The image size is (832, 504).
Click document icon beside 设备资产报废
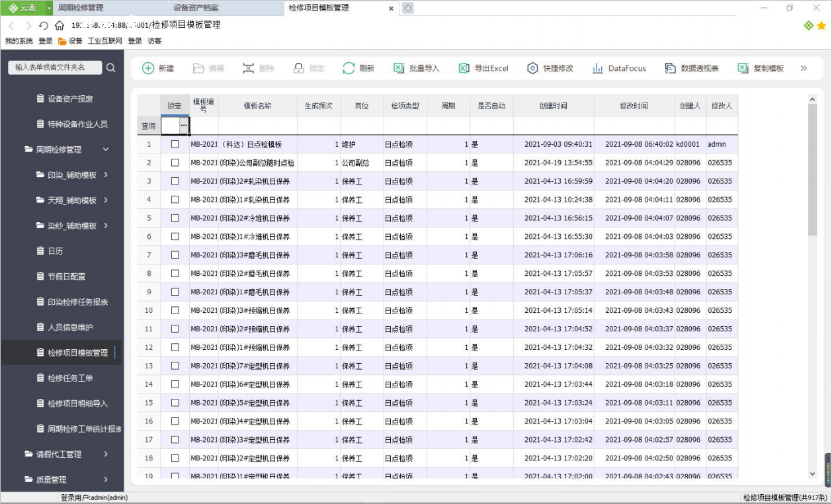click(x=40, y=99)
